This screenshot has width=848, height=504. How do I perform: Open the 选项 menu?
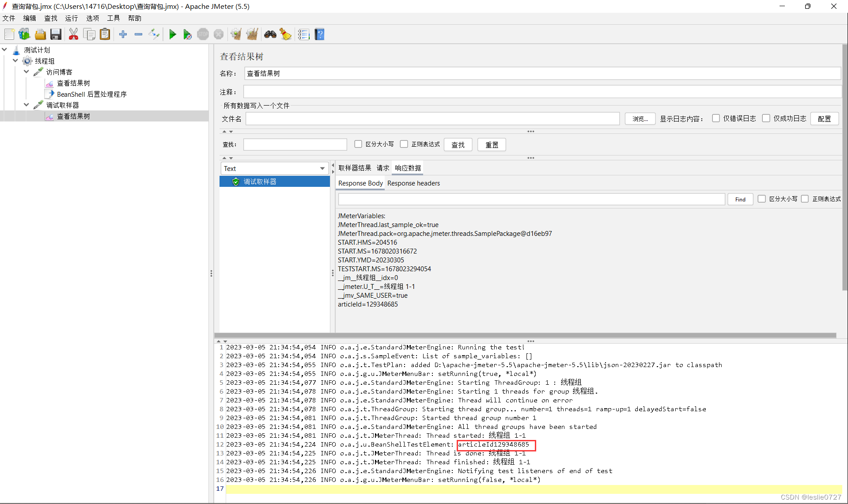pyautogui.click(x=92, y=18)
